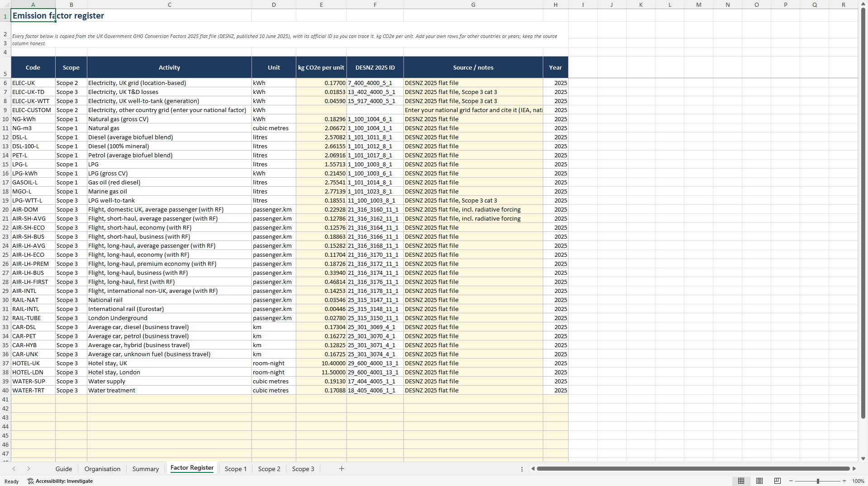Select the Marine gas oil cell
868x486 pixels.
(169, 191)
